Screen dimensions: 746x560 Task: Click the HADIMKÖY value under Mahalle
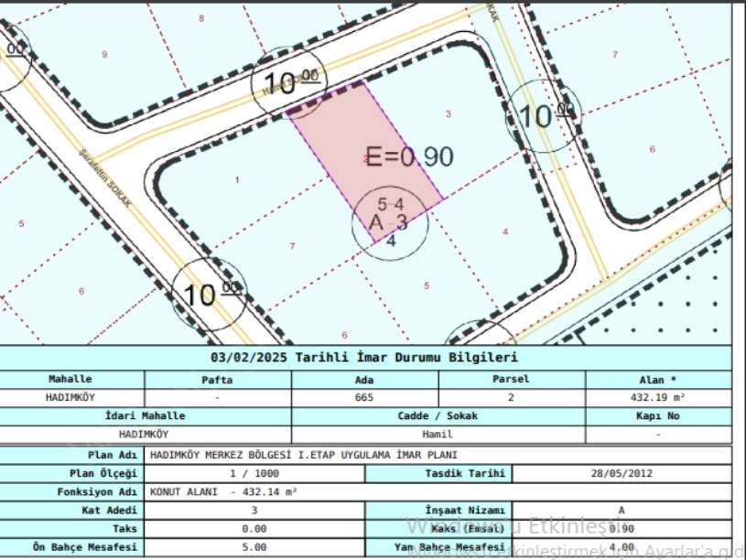pos(70,398)
